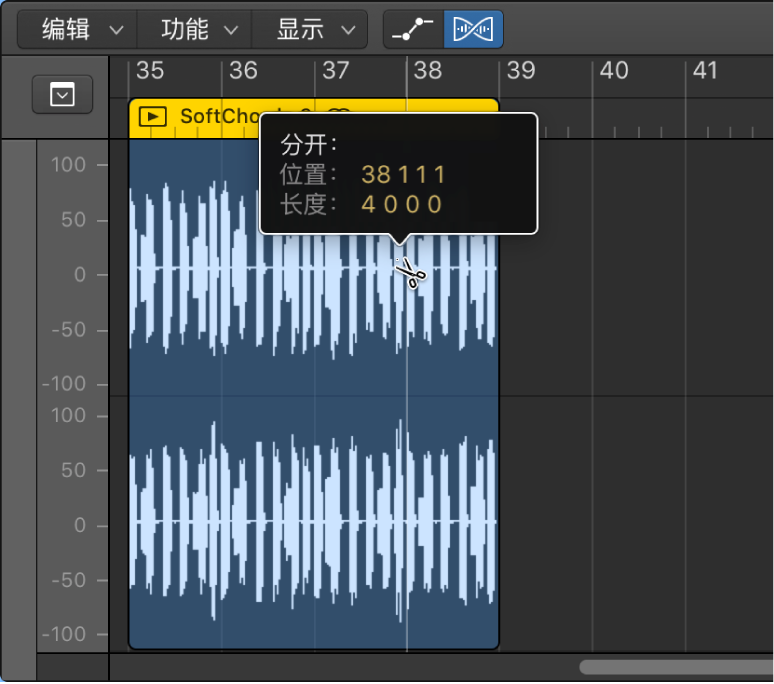
Task: Open the 编辑 dropdown menu
Action: tap(82, 30)
